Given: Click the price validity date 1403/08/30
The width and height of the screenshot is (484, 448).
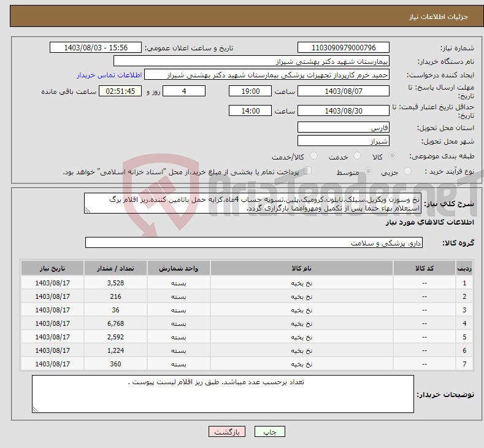Looking at the screenshot, I should click(344, 110).
